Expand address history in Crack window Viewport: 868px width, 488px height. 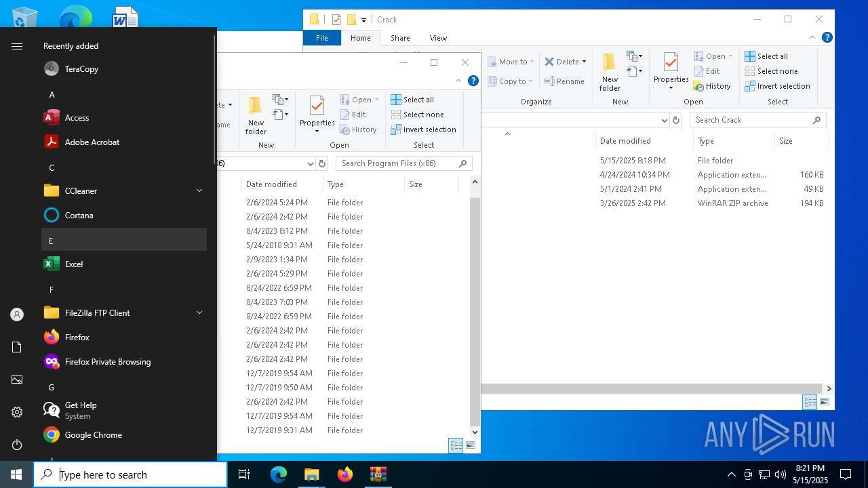[x=664, y=120]
